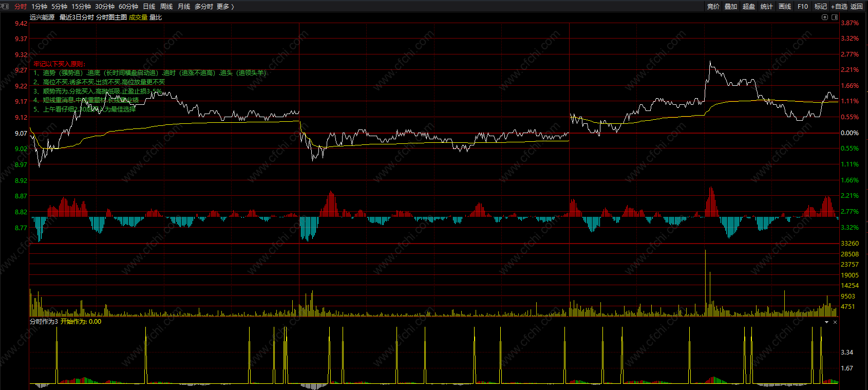Click the 3.34 sub-indicator axis label
Screen dimensions: 868x390
[847, 352]
